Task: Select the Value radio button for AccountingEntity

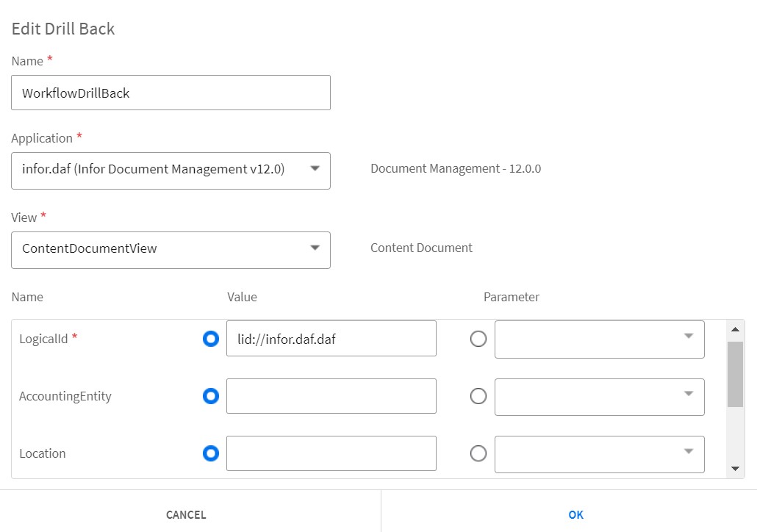Action: (x=211, y=396)
